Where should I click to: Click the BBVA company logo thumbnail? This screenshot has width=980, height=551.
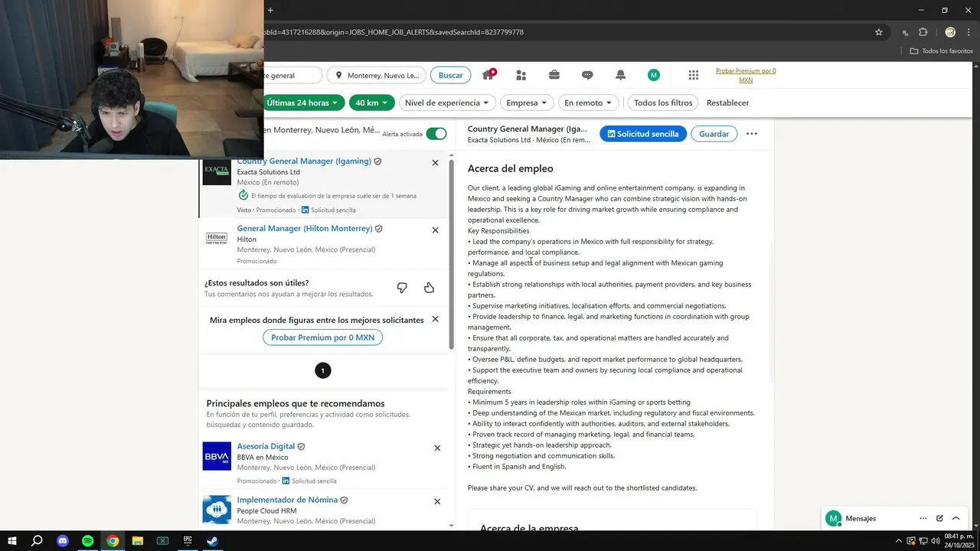tap(217, 456)
